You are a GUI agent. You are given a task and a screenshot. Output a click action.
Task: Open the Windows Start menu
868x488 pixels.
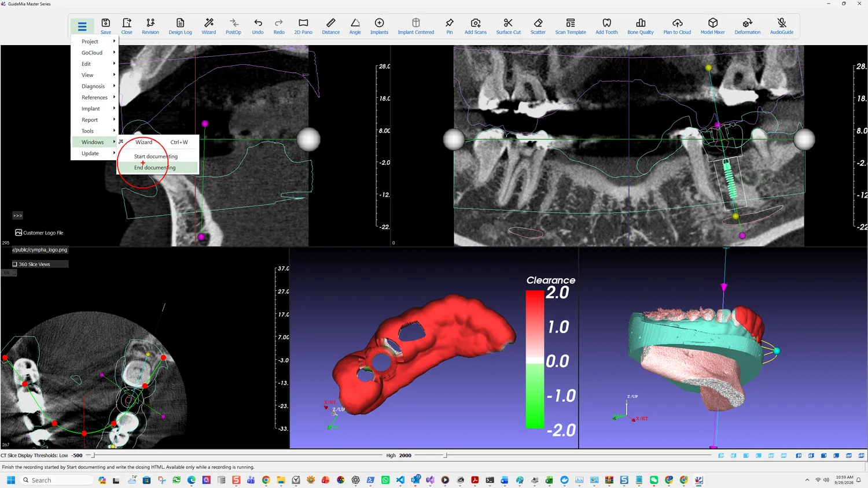click(x=11, y=480)
